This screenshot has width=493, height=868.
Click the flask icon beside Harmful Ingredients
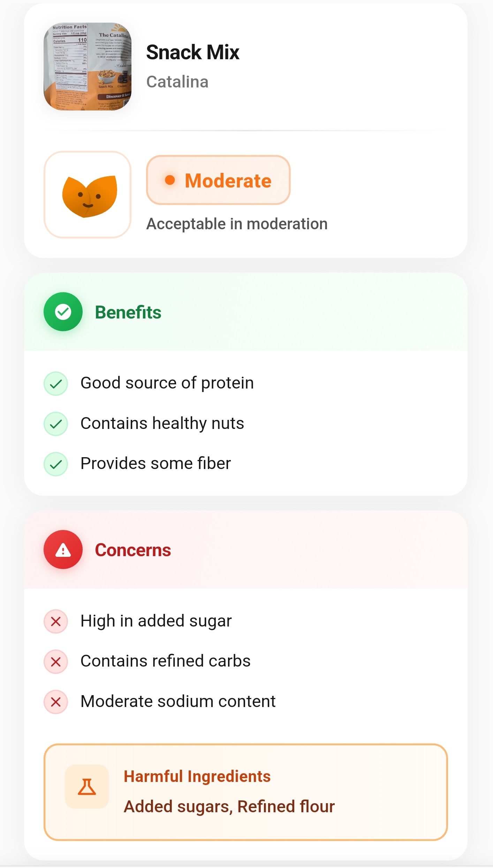tap(86, 787)
